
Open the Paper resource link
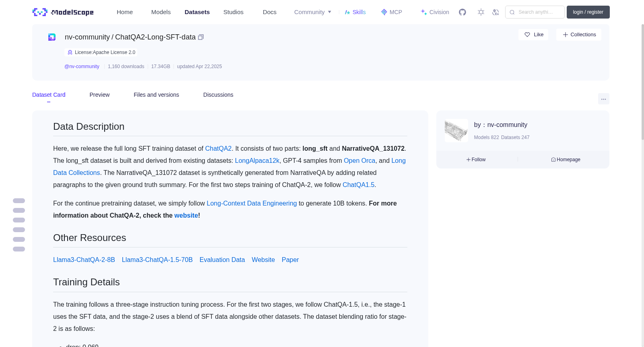tap(290, 260)
